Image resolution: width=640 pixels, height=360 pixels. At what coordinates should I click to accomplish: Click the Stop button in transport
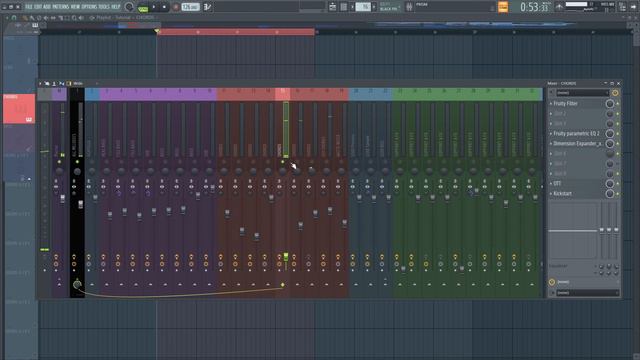(x=164, y=7)
